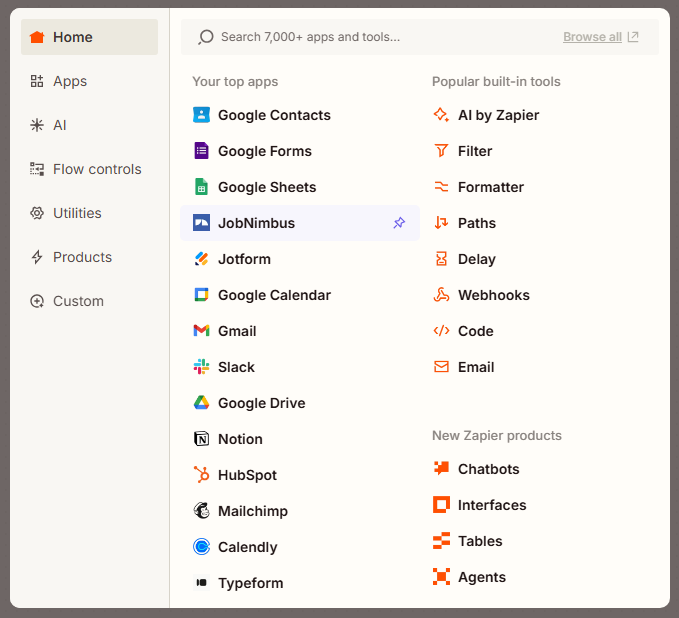Pick the Delay label
The image size is (679, 618).
477,259
